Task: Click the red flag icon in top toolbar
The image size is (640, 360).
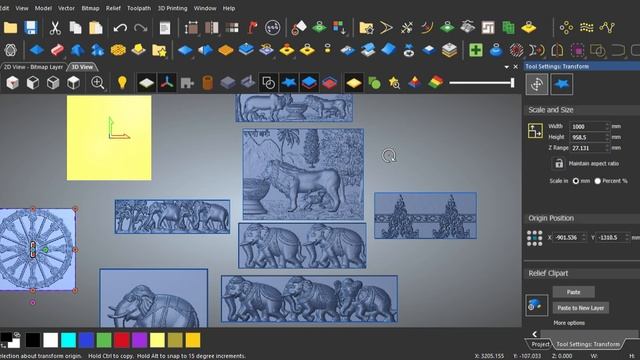Action: (x=253, y=28)
